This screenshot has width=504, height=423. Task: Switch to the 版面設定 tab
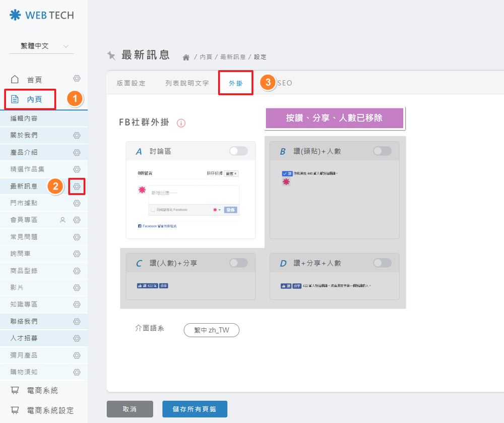pos(131,83)
